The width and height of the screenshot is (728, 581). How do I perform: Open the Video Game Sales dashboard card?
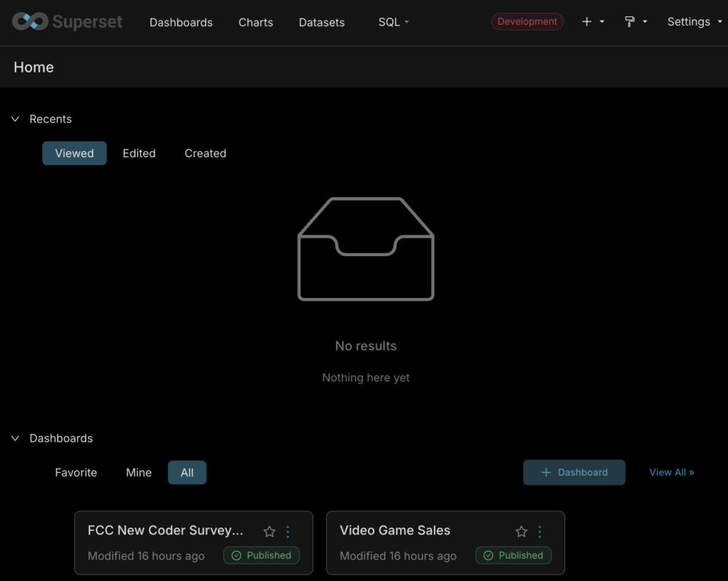[395, 531]
